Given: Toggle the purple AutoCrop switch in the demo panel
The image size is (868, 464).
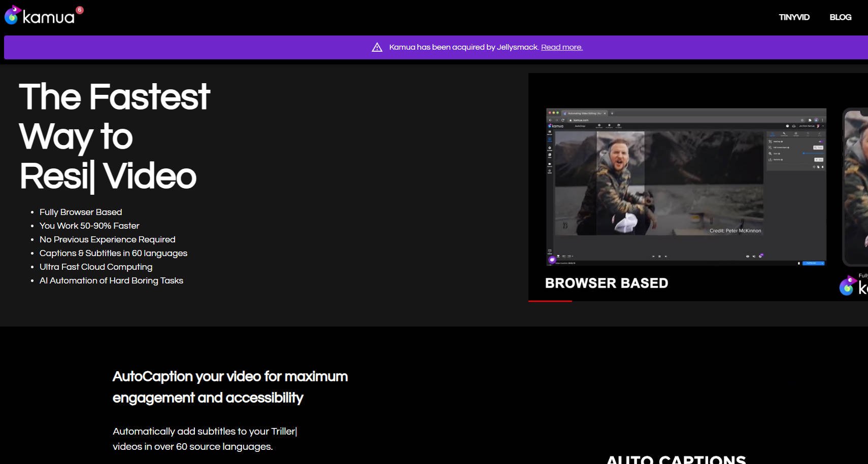Looking at the screenshot, I should (820, 141).
